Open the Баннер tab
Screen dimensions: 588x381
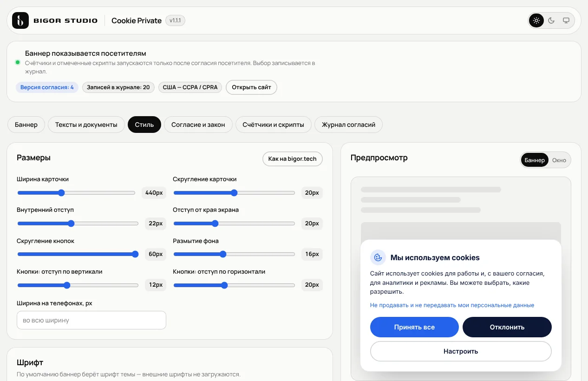26,125
